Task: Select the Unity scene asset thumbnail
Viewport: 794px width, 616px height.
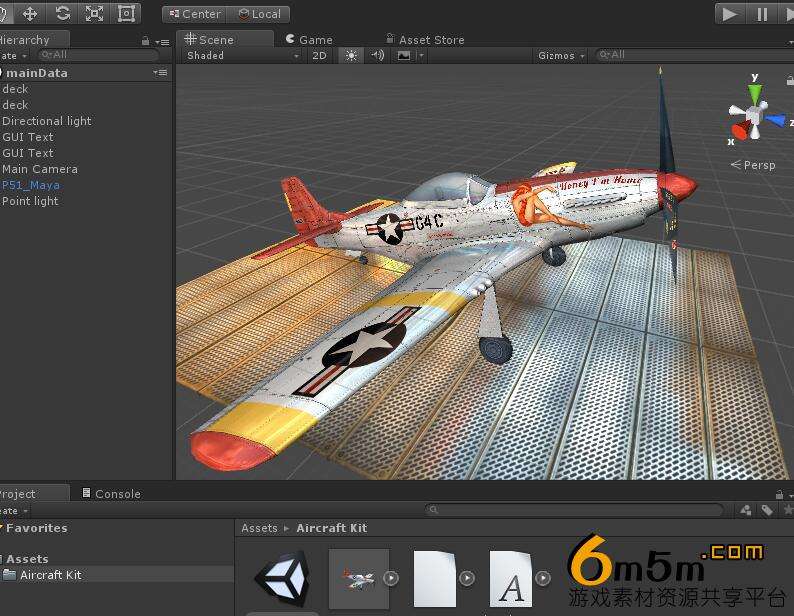Action: [x=283, y=579]
